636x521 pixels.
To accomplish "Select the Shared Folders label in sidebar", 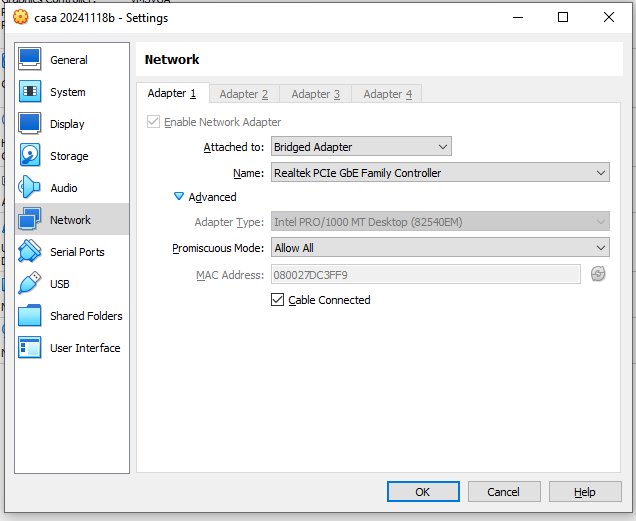I will (x=86, y=316).
